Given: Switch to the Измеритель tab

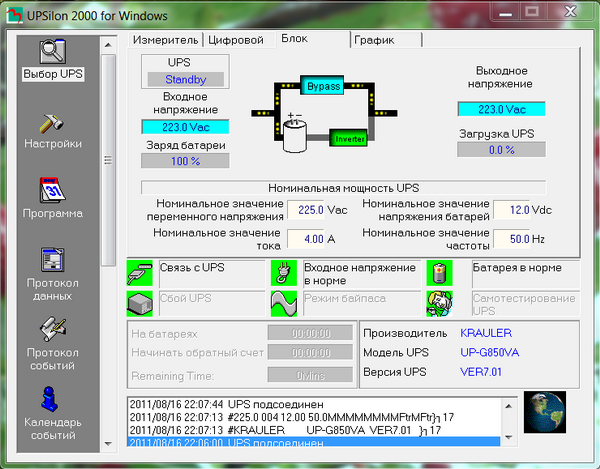Looking at the screenshot, I should pos(165,40).
